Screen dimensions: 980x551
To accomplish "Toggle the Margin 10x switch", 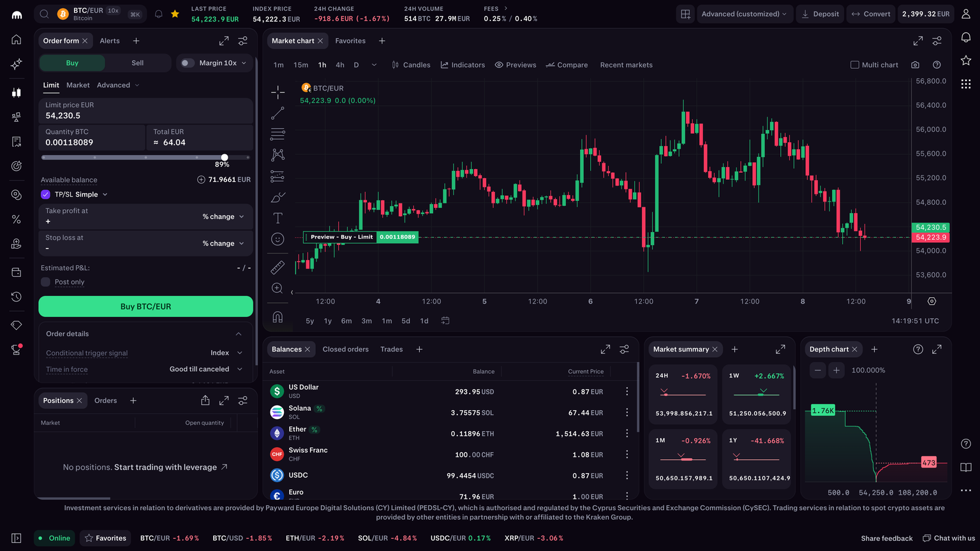I will pyautogui.click(x=186, y=63).
